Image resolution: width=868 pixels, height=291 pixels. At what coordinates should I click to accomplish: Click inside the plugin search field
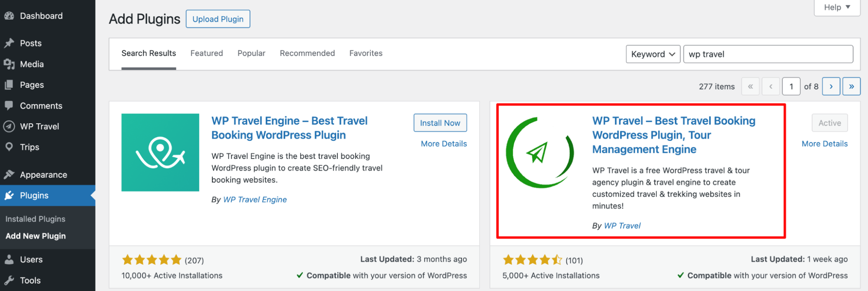pyautogui.click(x=768, y=54)
